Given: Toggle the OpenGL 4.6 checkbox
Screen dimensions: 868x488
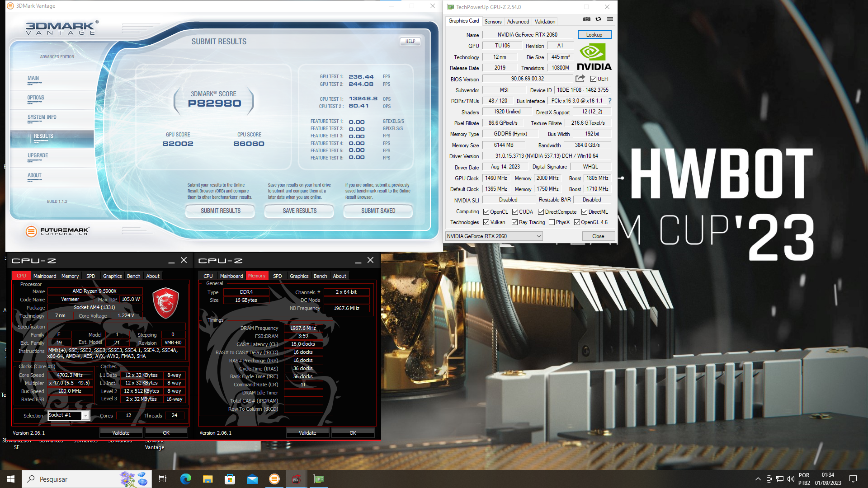Looking at the screenshot, I should pos(577,222).
